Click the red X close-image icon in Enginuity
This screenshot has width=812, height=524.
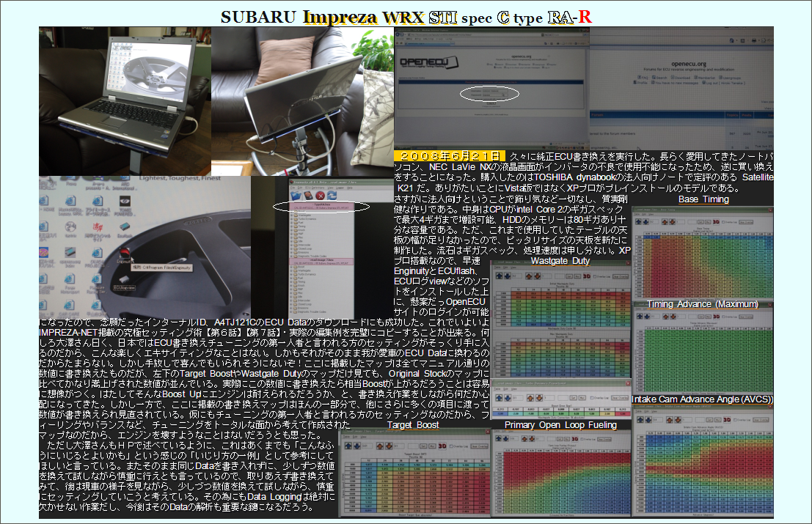click(x=320, y=196)
